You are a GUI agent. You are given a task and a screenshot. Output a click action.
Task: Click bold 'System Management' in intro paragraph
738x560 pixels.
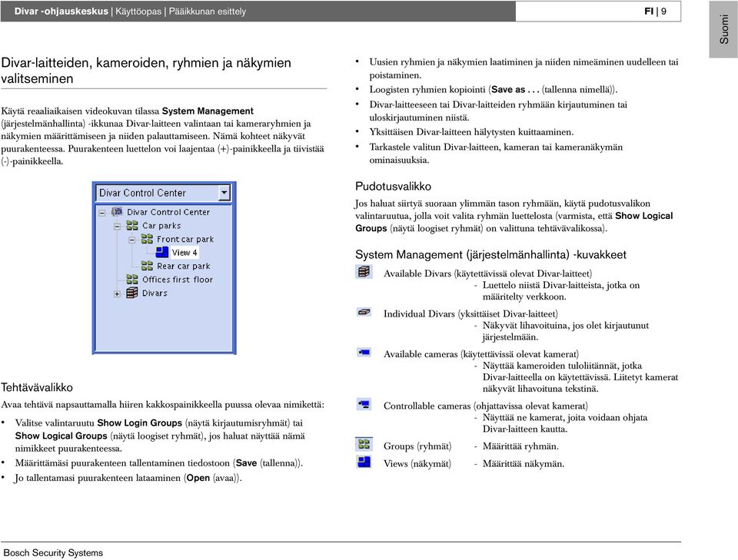(x=208, y=111)
